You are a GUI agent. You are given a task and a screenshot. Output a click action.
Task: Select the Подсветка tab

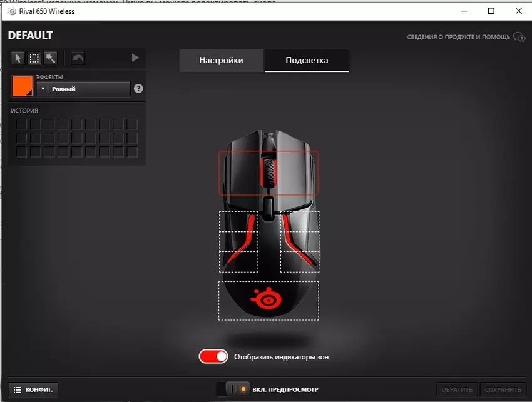click(307, 61)
